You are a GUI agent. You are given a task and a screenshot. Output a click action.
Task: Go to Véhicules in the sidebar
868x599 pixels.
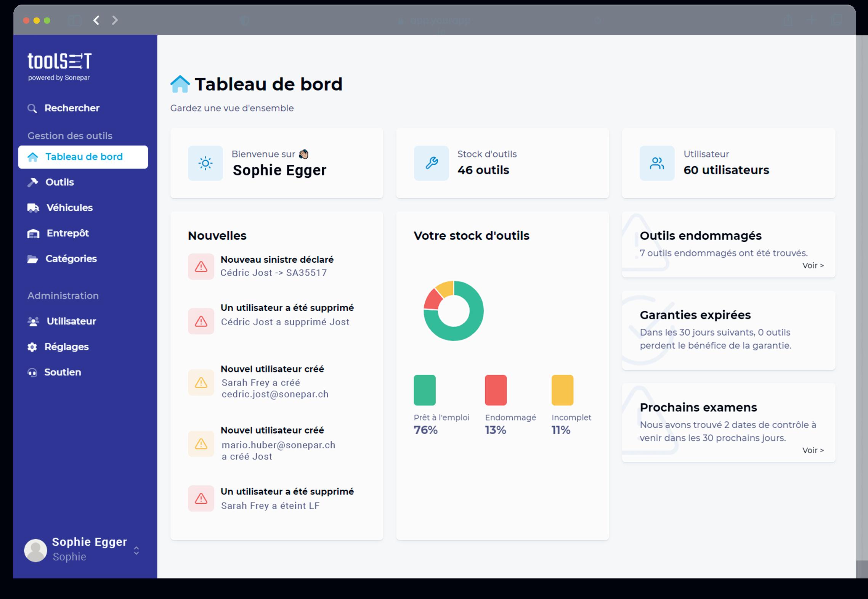tap(69, 208)
